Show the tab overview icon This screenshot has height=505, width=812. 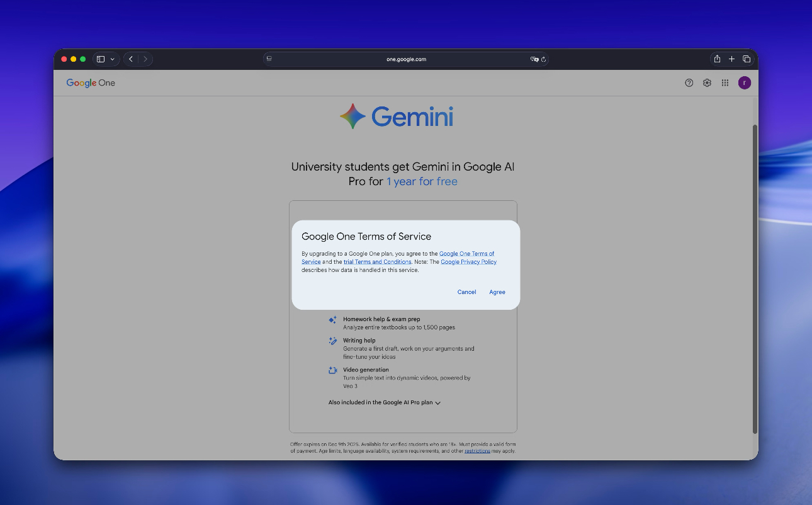pyautogui.click(x=747, y=59)
